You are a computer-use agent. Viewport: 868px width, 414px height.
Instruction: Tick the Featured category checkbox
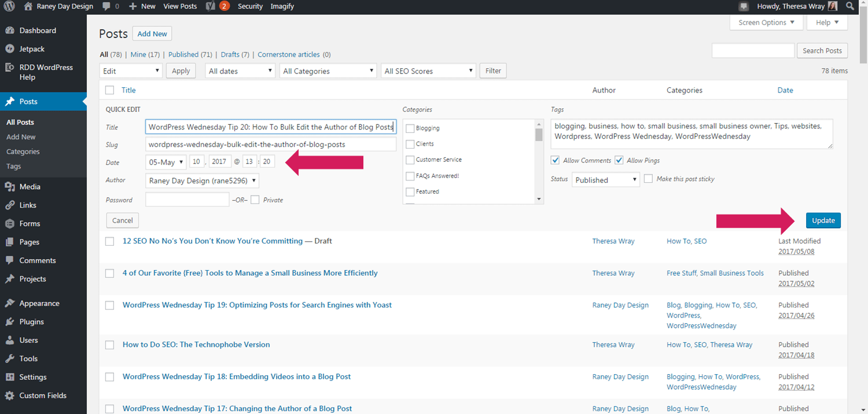pos(410,191)
